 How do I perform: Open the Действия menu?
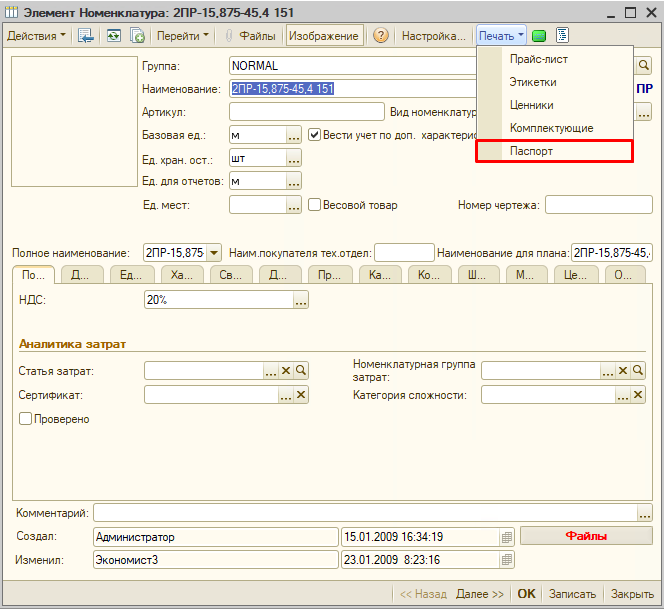point(36,36)
